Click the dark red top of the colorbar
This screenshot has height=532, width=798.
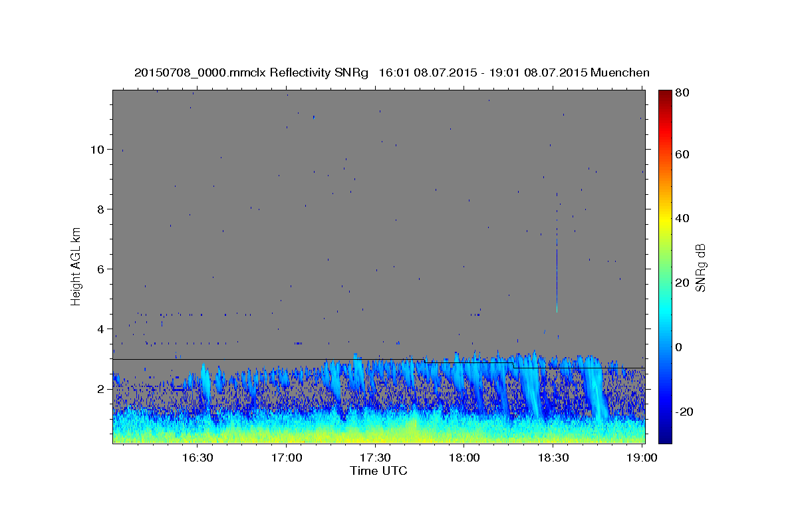tap(665, 95)
